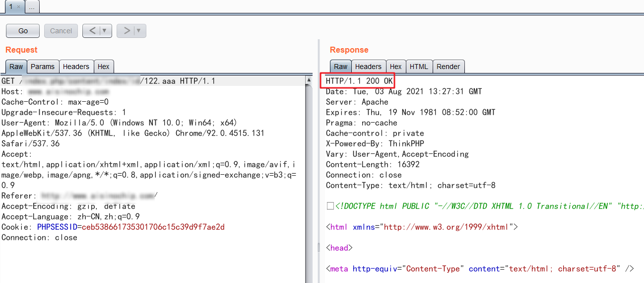Open the response Render tab
This screenshot has width=644, height=283.
coord(449,67)
